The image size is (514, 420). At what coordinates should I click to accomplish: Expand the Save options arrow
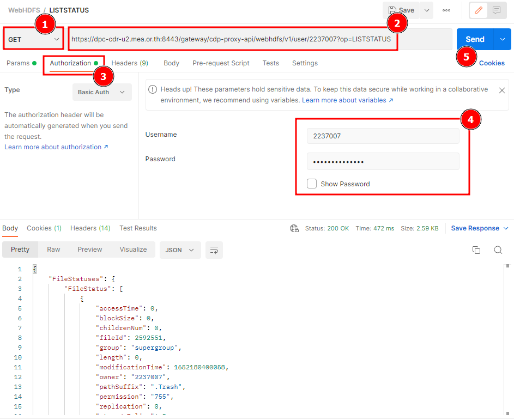pyautogui.click(x=427, y=10)
